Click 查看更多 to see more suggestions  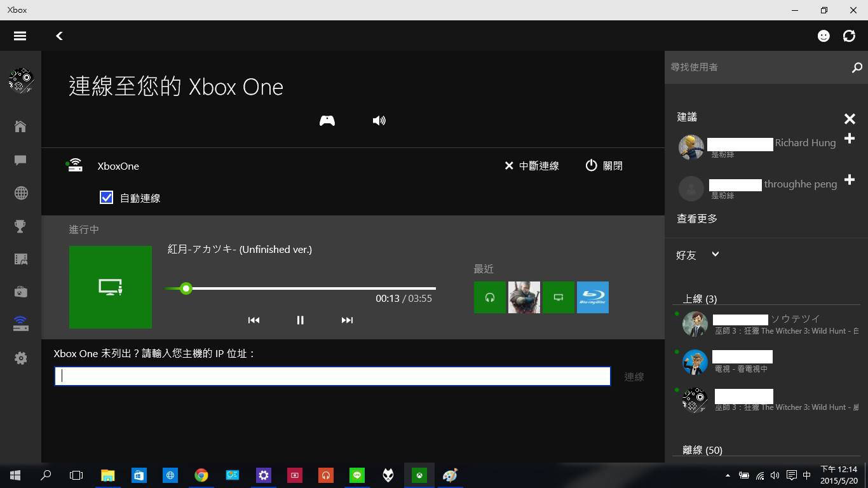[x=697, y=219]
